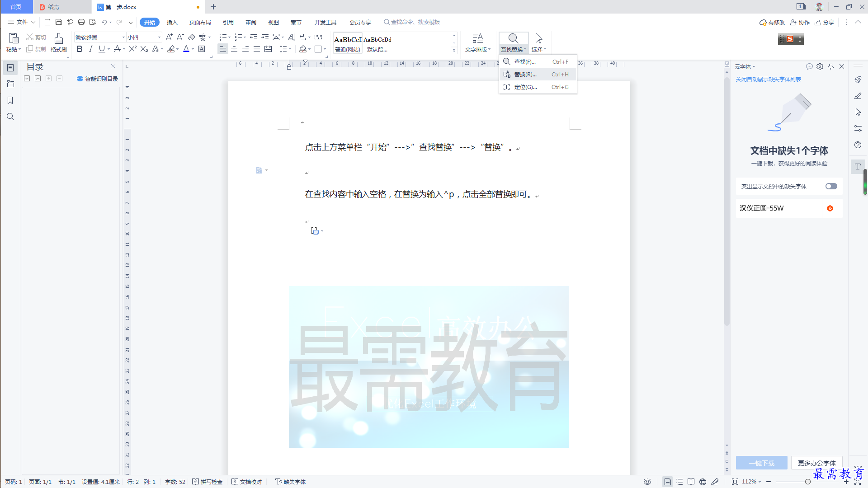
Task: Open the search panel in left sidebar
Action: coord(10,117)
